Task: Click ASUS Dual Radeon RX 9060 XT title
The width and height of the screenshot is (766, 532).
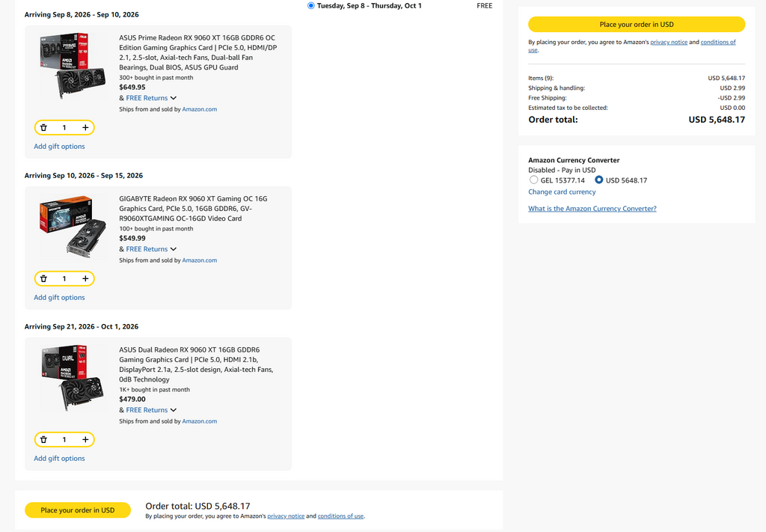Action: pyautogui.click(x=197, y=364)
